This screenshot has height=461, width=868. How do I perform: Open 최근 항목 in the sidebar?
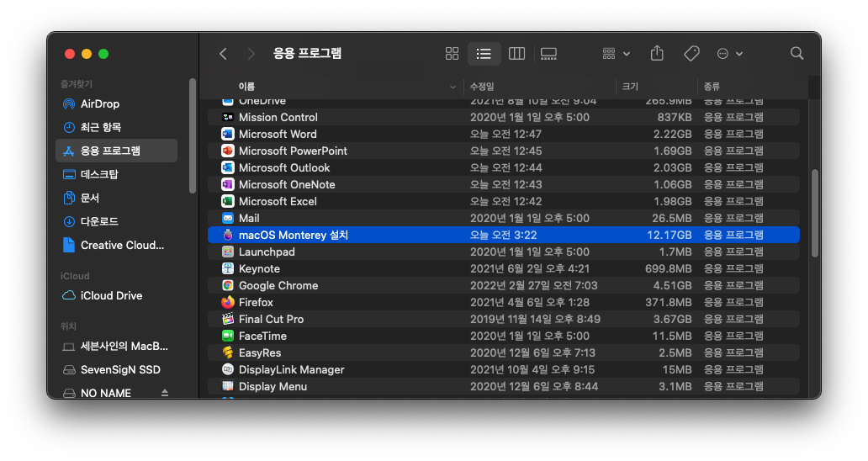(x=117, y=127)
